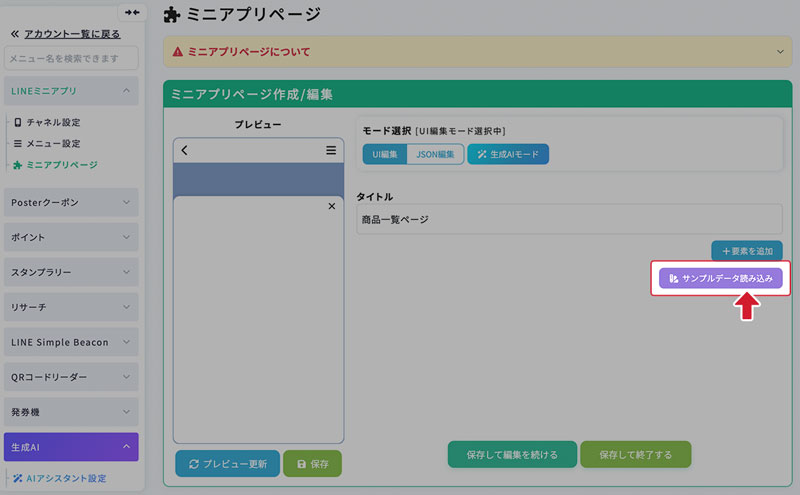This screenshot has height=495, width=800.
Task: Open チャネル設定 in the sidebar
Action: click(53, 122)
